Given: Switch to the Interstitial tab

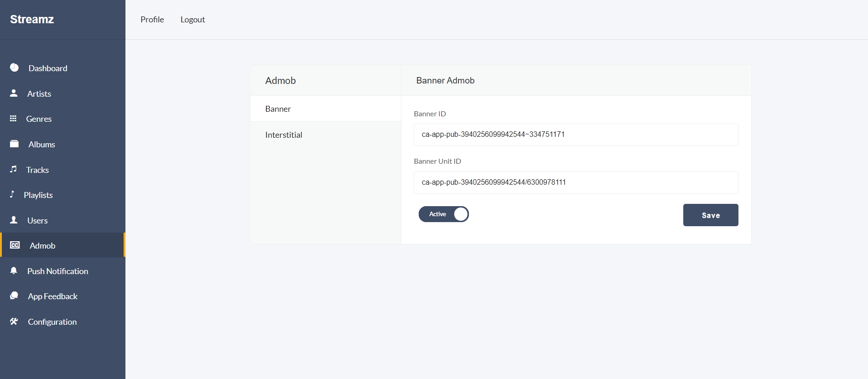Looking at the screenshot, I should point(284,135).
